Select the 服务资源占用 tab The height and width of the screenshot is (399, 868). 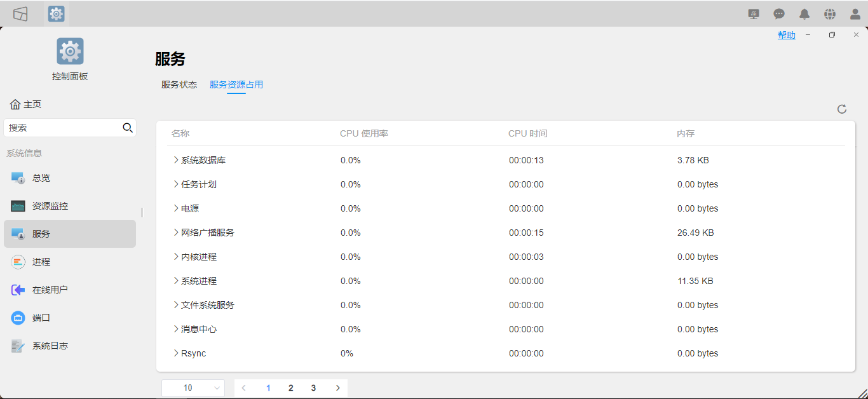coord(236,85)
